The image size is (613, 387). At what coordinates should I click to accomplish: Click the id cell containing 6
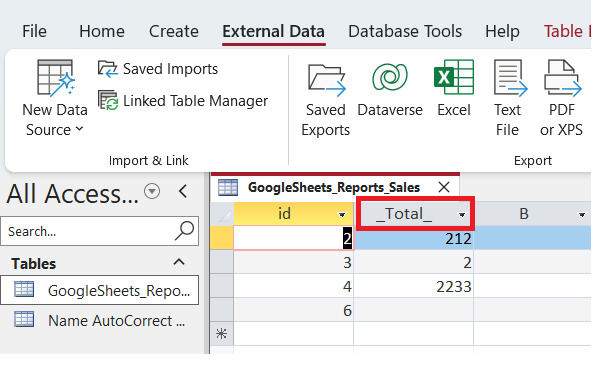(x=294, y=310)
